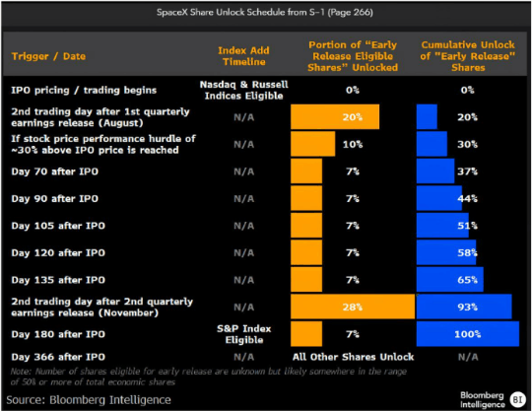Screen dimensions: 532x411
Task: Click the blue 100% cumulative unlock bar
Action: pyautogui.click(x=468, y=334)
